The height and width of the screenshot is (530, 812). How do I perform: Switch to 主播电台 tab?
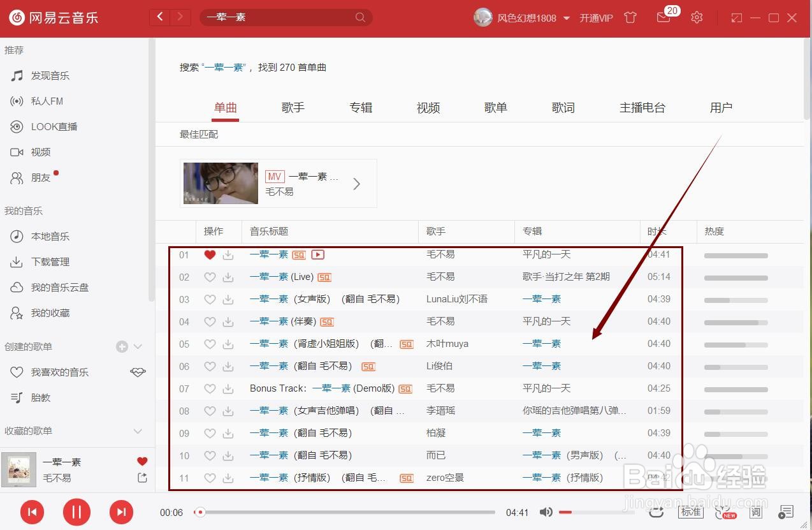point(642,108)
